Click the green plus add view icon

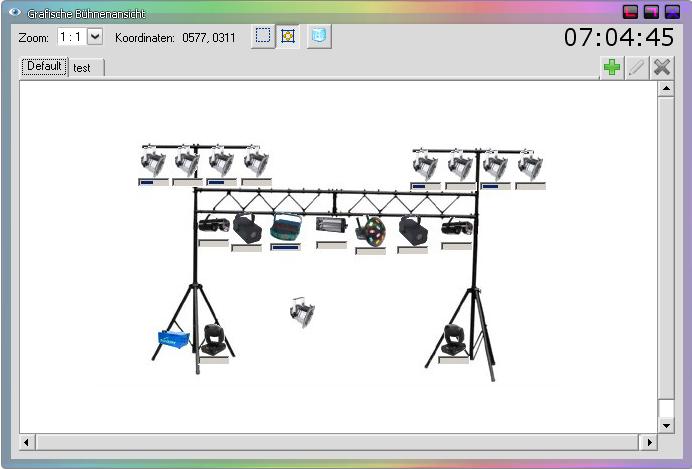[x=611, y=67]
